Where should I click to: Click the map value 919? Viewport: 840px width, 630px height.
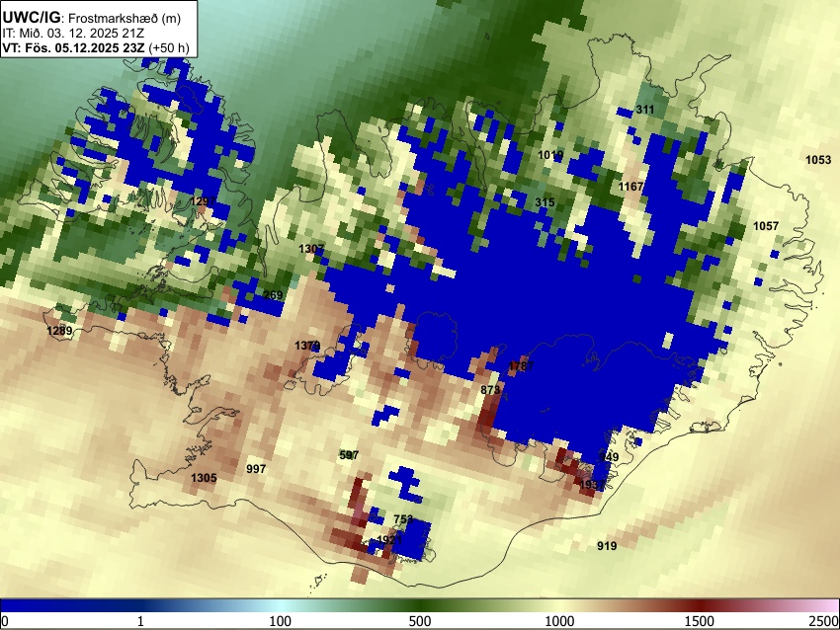[x=607, y=546]
